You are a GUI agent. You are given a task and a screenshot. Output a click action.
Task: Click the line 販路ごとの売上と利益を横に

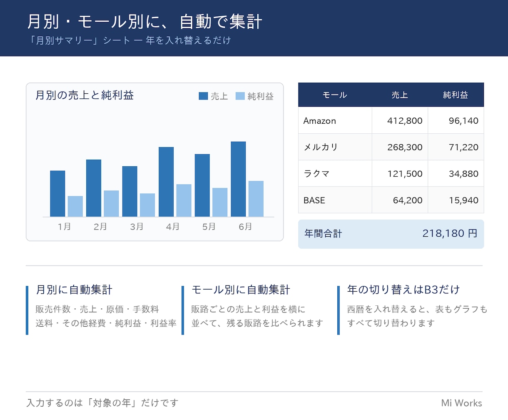(249, 309)
